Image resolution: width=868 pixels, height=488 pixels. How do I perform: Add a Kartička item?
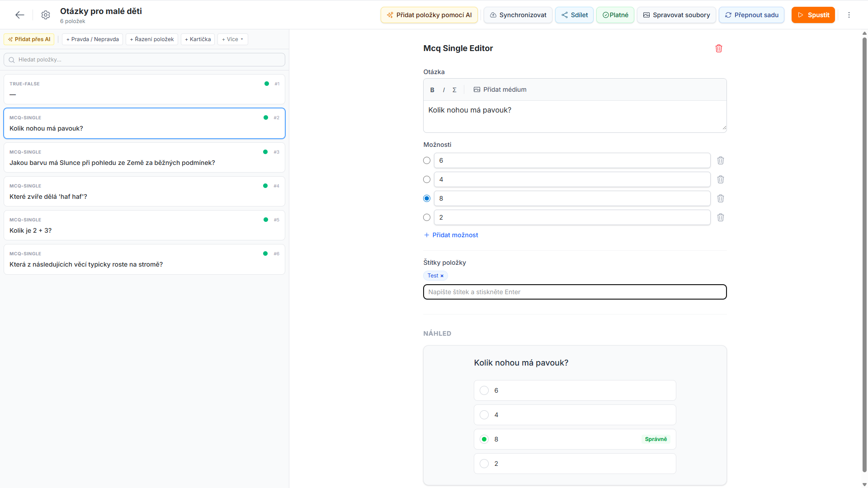pos(198,39)
